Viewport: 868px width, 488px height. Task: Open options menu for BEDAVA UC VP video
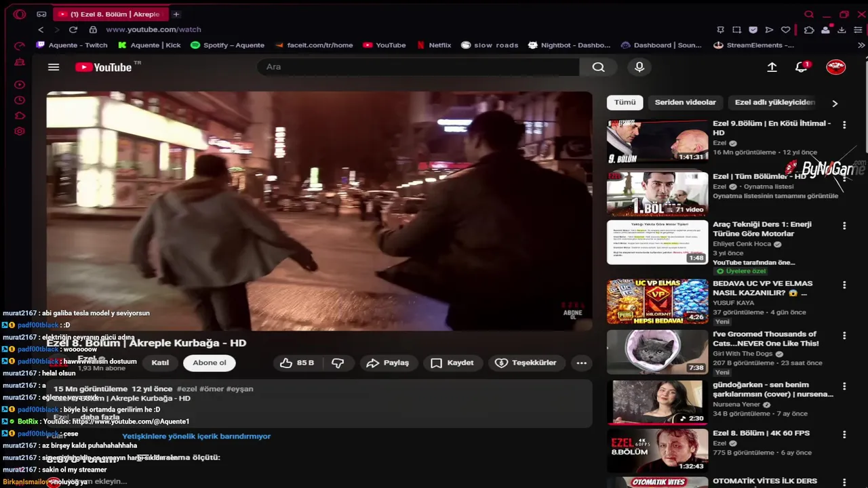[844, 285]
